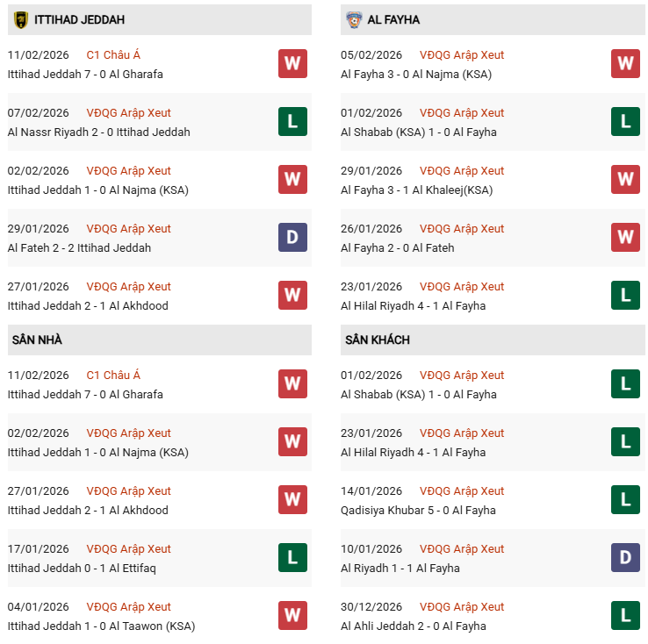Click the Al Fayha club logo

click(354, 19)
